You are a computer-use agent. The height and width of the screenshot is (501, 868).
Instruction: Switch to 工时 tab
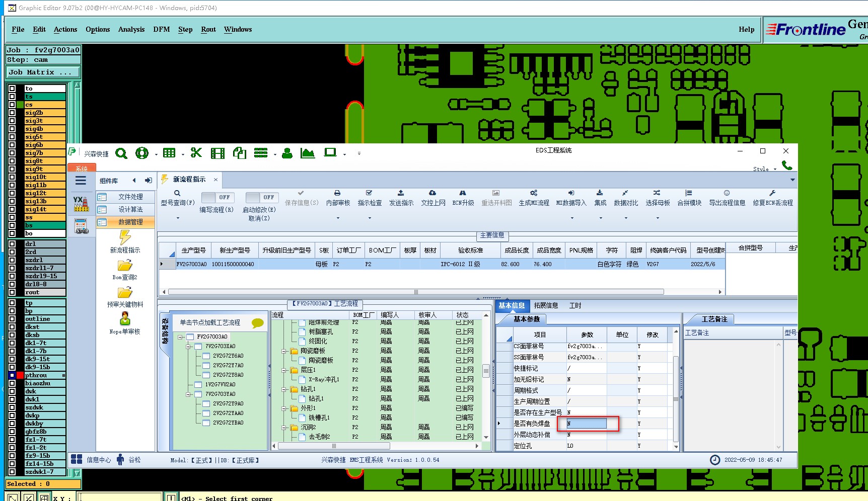tap(575, 305)
